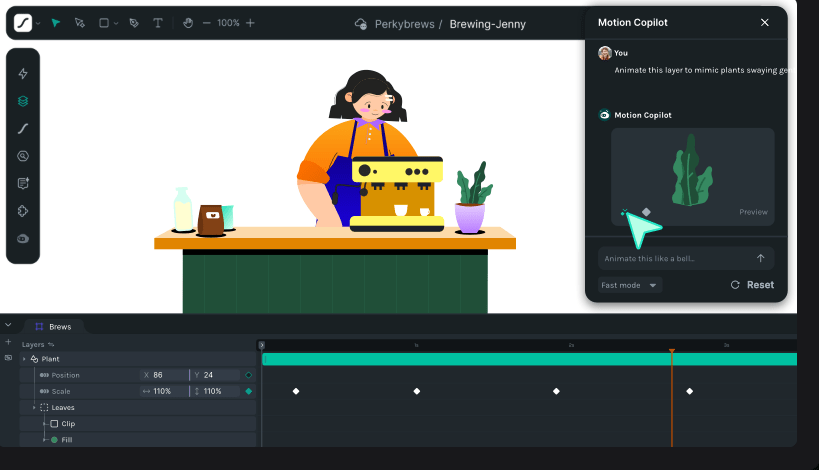The width and height of the screenshot is (819, 470).
Task: Open the app logo main menu
Action: coord(22,22)
